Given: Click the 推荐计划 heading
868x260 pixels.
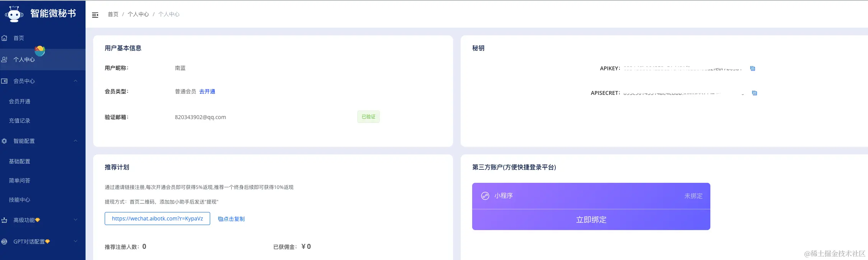Looking at the screenshot, I should pyautogui.click(x=117, y=167).
